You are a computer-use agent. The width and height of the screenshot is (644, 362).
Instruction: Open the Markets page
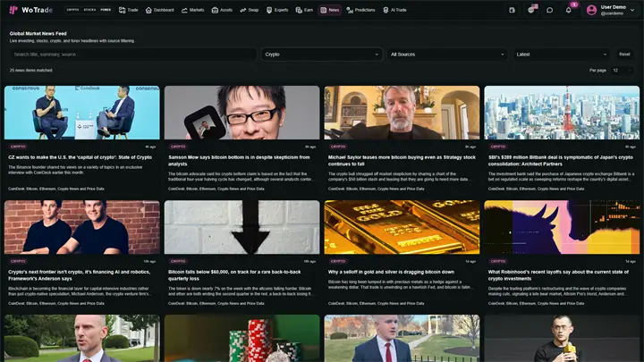pyautogui.click(x=192, y=10)
